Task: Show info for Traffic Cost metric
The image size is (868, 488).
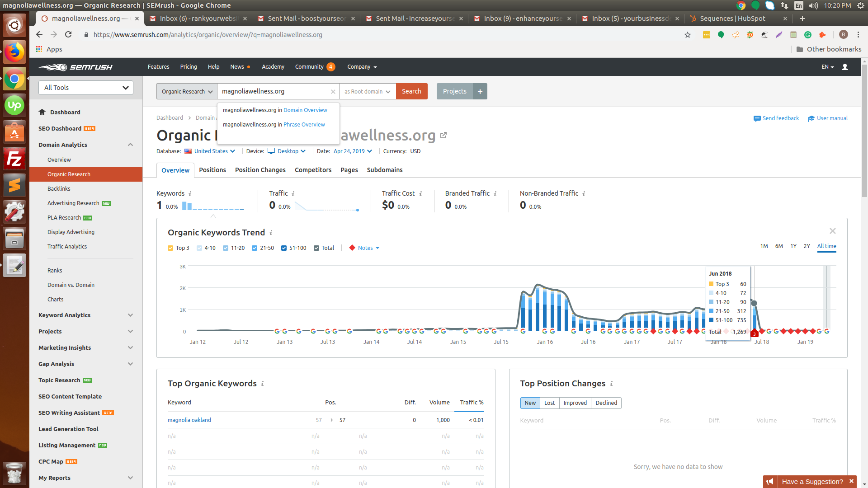Action: (420, 194)
